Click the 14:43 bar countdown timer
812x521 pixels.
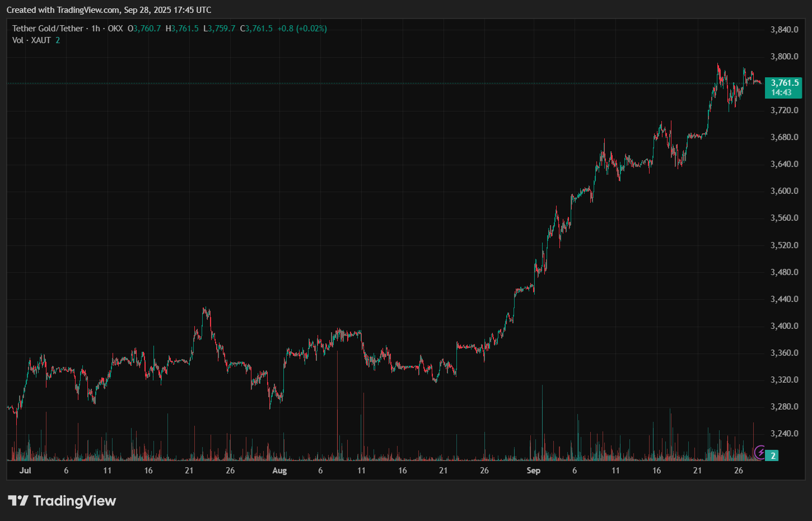781,92
